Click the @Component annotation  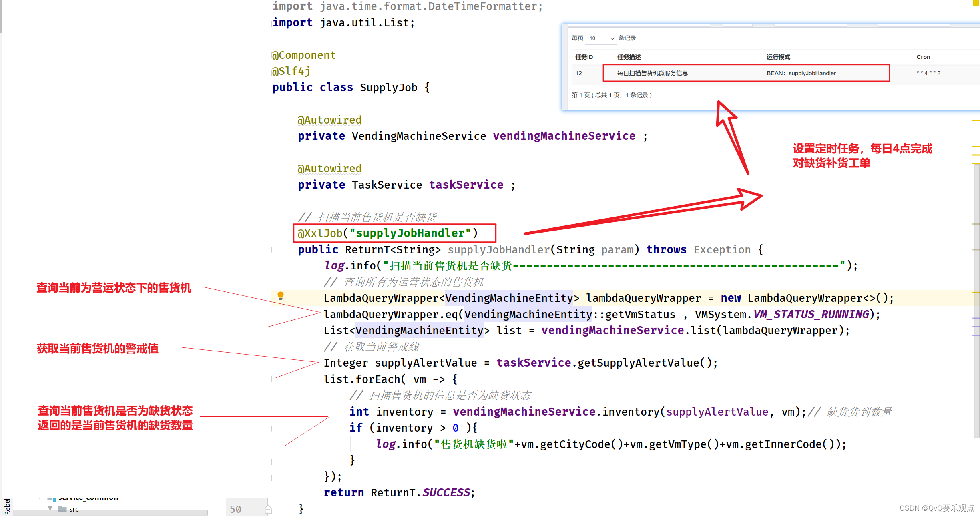(304, 55)
